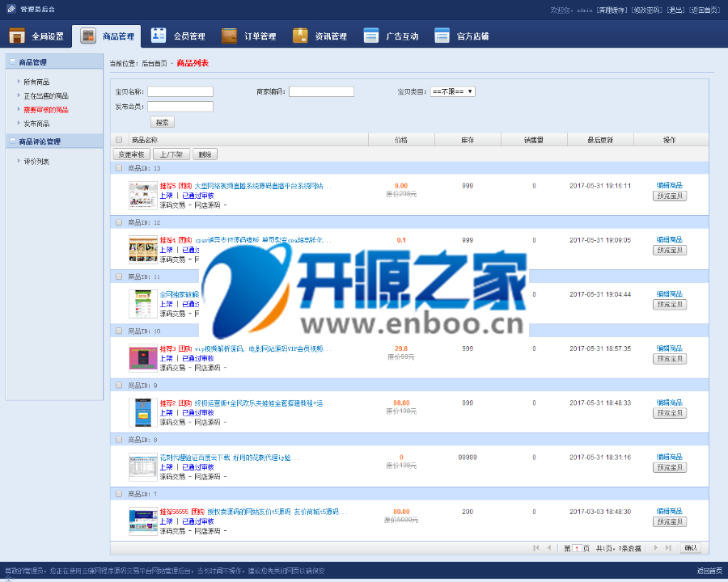Check the box for 商品ID: 12

pos(120,222)
